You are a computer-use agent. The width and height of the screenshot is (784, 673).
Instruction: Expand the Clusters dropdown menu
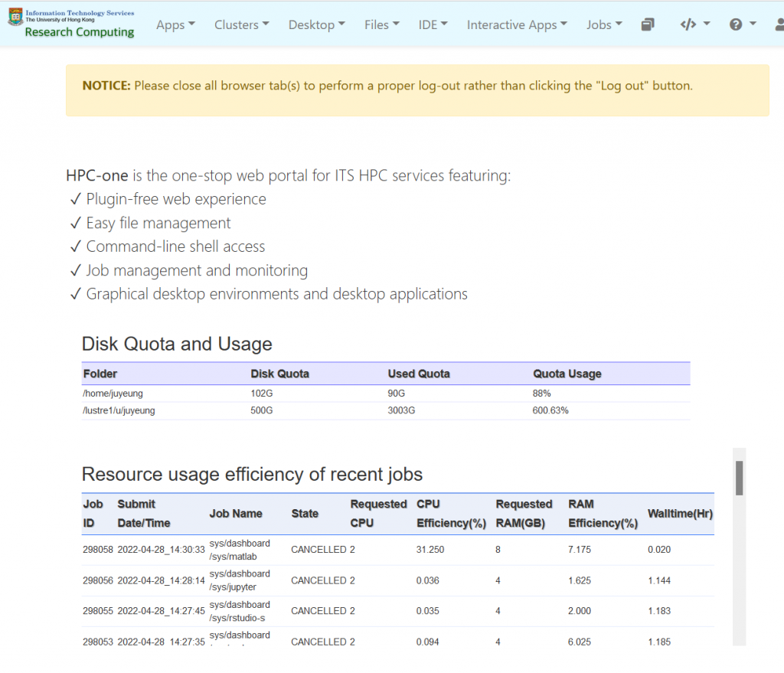pos(241,25)
